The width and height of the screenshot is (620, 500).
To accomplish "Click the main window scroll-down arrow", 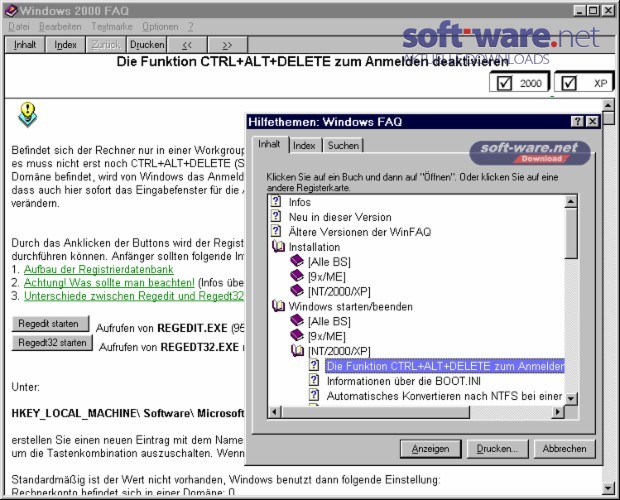I will tap(608, 488).
